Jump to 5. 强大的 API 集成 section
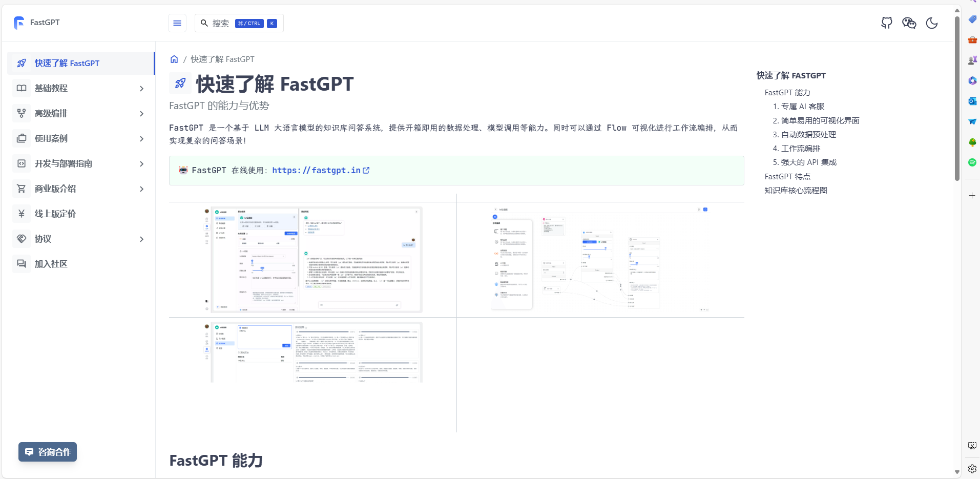 pos(804,162)
